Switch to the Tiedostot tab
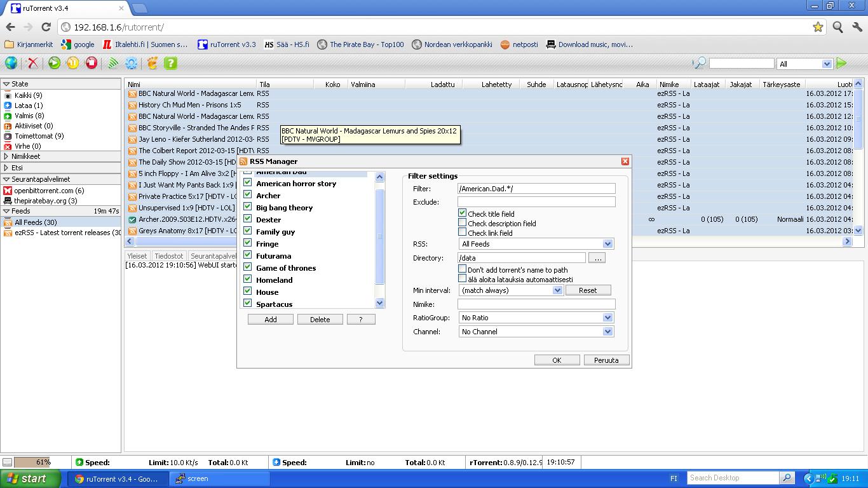Image resolution: width=868 pixels, height=488 pixels. [x=169, y=256]
